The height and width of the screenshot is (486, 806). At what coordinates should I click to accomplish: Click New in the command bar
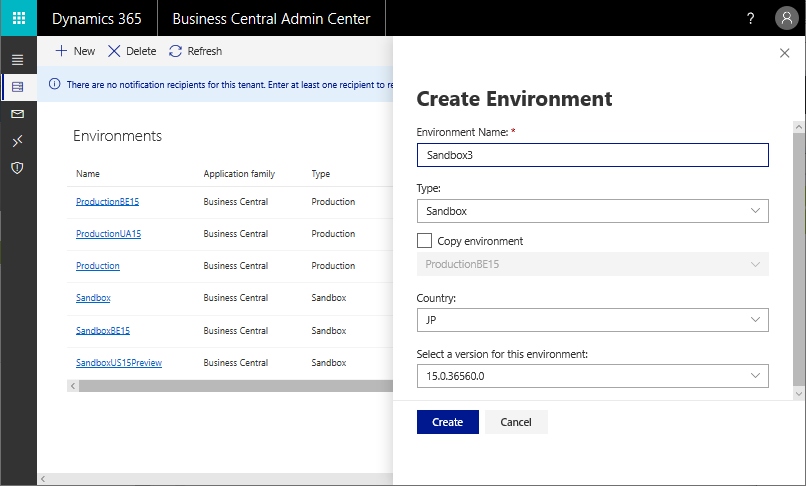click(75, 51)
